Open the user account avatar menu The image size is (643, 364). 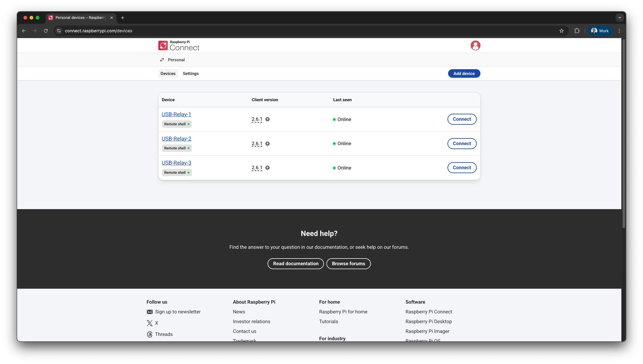point(475,45)
